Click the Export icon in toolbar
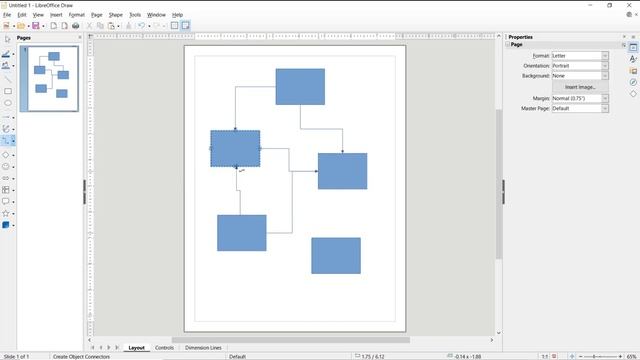The height and width of the screenshot is (360, 640). (x=54, y=26)
